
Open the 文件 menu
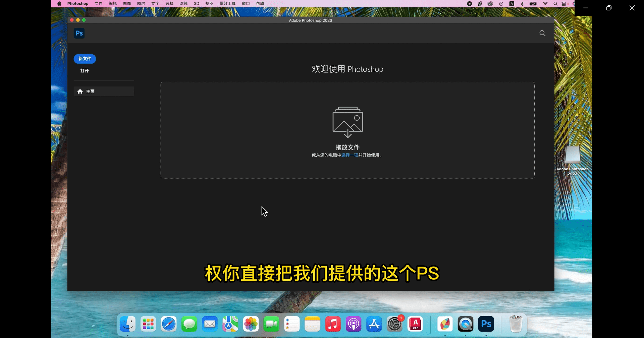click(x=99, y=4)
